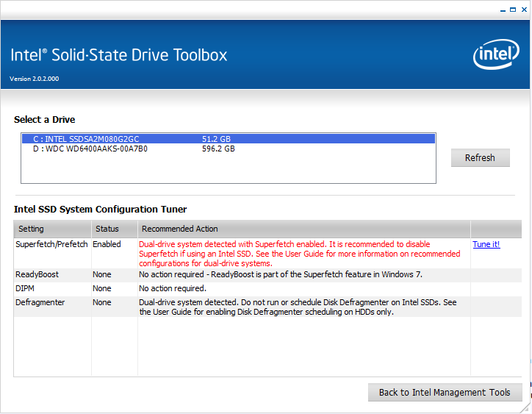Click the Refresh button

coord(480,157)
